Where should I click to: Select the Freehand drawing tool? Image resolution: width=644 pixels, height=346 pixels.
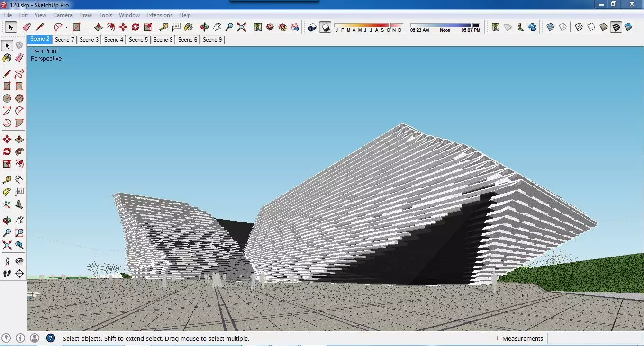pyautogui.click(x=19, y=74)
